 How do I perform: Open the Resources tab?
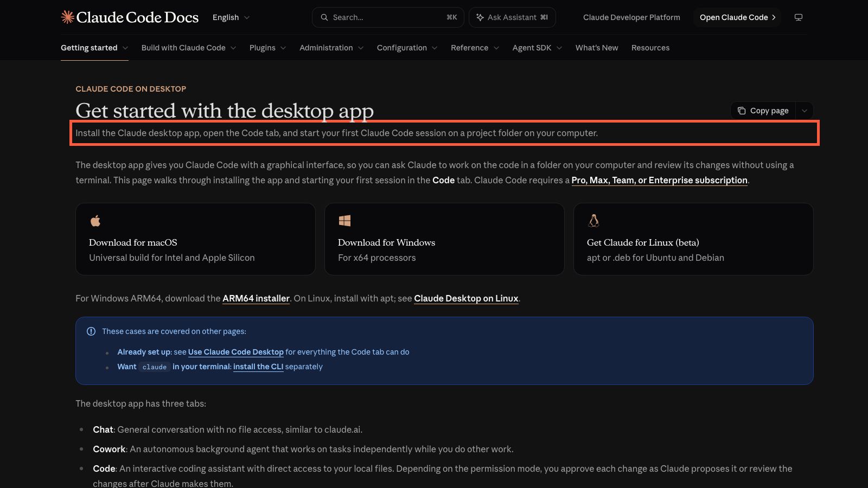point(650,48)
